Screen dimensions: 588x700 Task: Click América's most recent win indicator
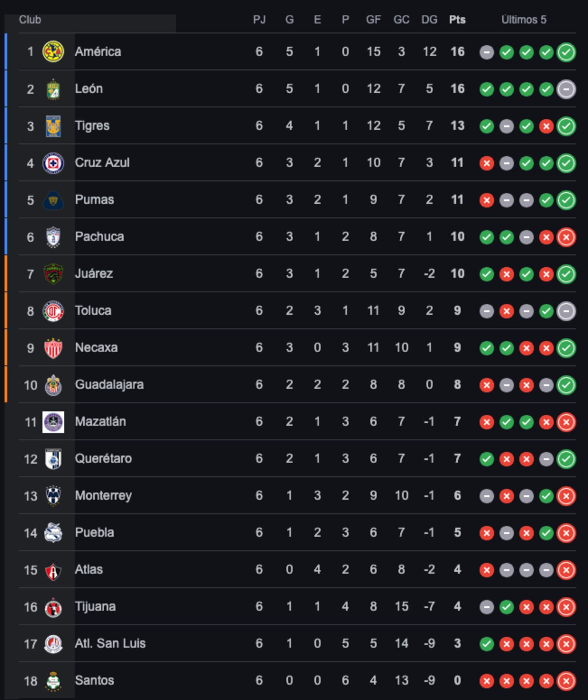point(566,51)
